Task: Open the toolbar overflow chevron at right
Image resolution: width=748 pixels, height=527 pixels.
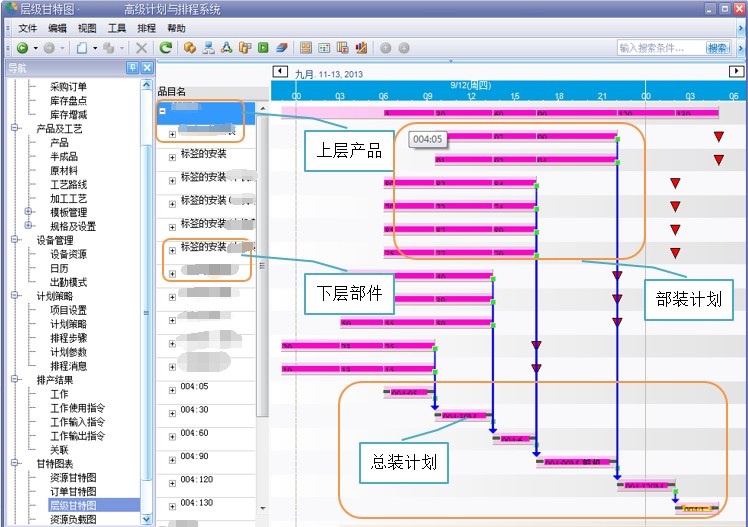Action: (x=741, y=48)
